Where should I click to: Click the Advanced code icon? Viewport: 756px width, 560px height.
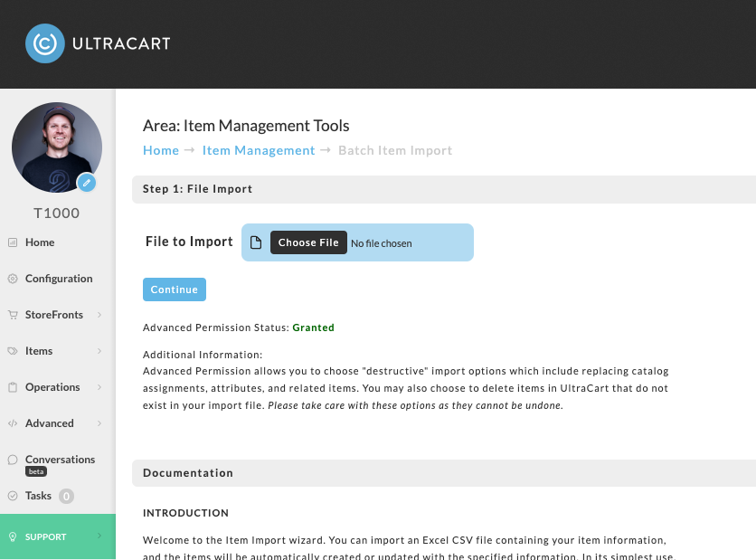pyautogui.click(x=13, y=423)
